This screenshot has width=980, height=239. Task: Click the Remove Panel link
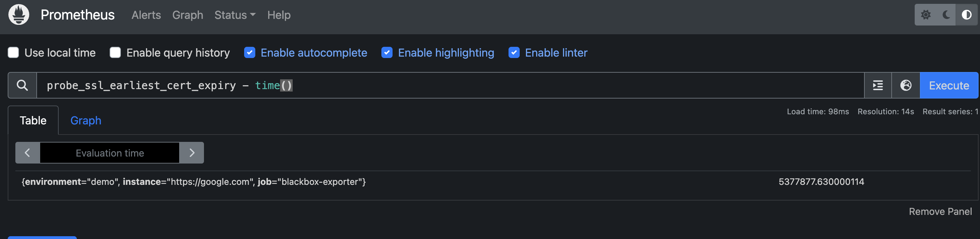(940, 212)
